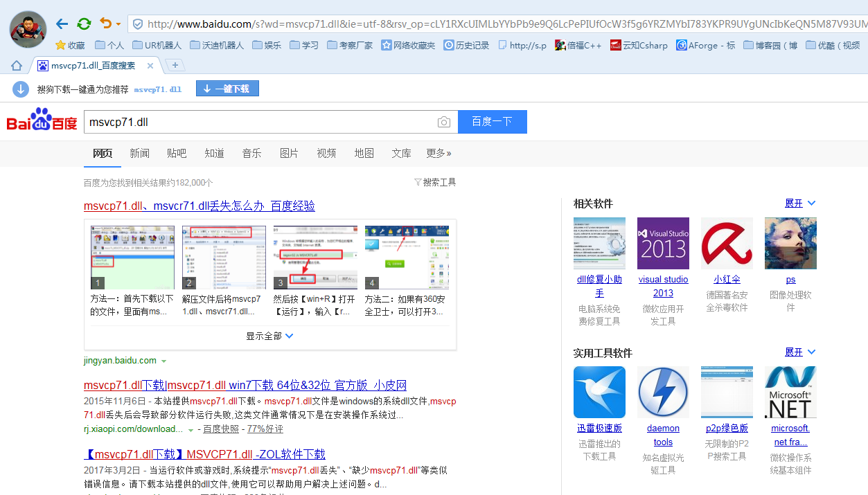The height and width of the screenshot is (495, 868).
Task: Click the dll修复小助手 software thumbnail
Action: pyautogui.click(x=599, y=243)
